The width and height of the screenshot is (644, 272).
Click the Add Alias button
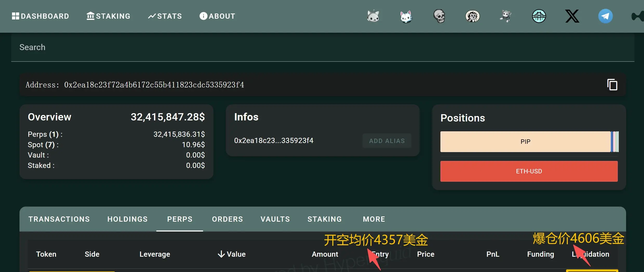[x=387, y=141]
